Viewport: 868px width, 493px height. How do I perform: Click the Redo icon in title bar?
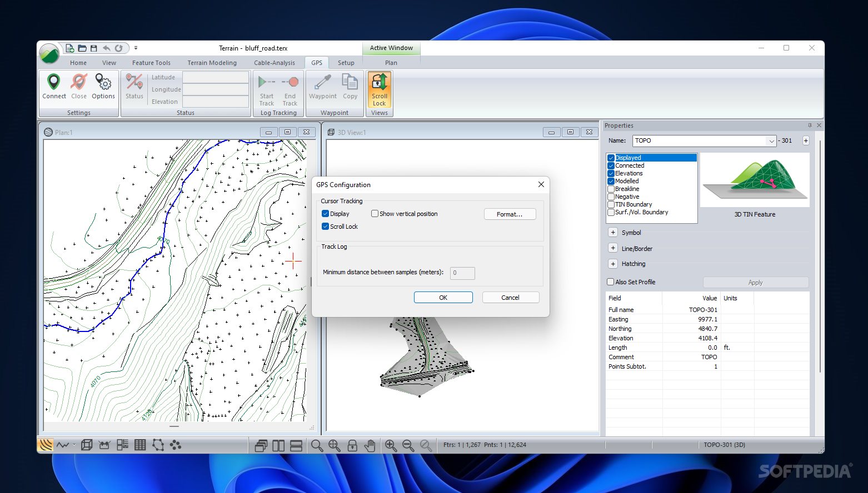coord(118,48)
